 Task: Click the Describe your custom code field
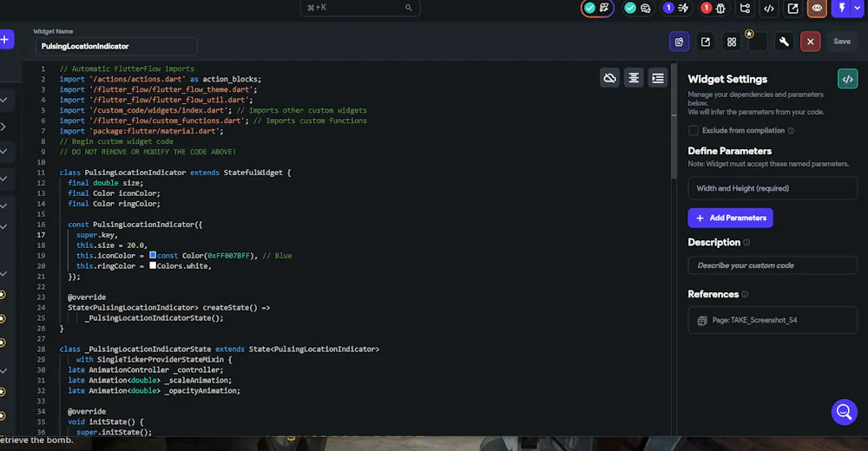click(773, 265)
